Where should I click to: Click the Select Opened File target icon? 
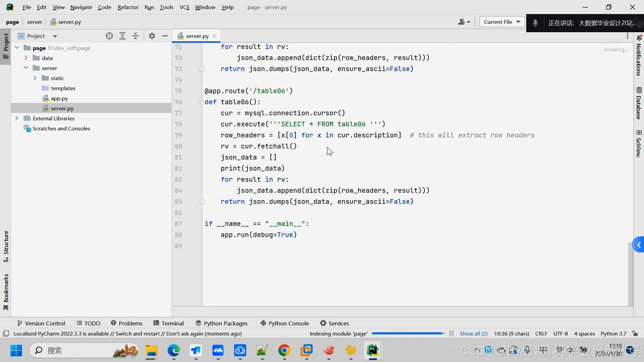tap(109, 36)
